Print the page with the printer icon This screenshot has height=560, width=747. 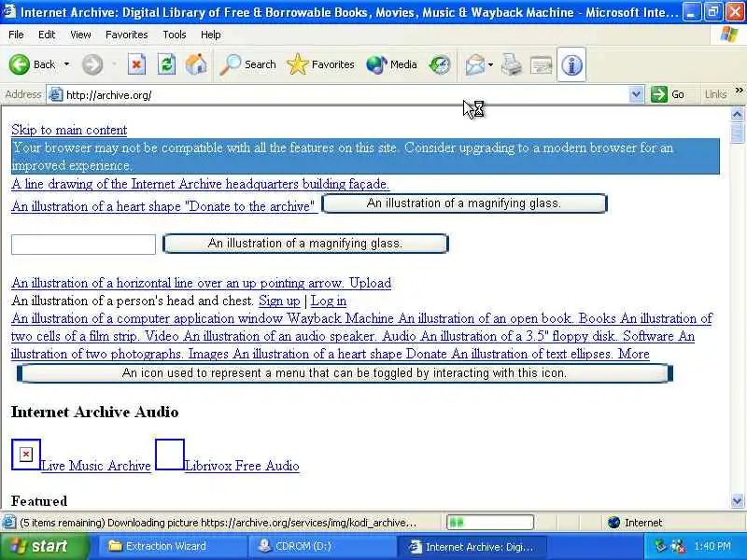[x=512, y=64]
